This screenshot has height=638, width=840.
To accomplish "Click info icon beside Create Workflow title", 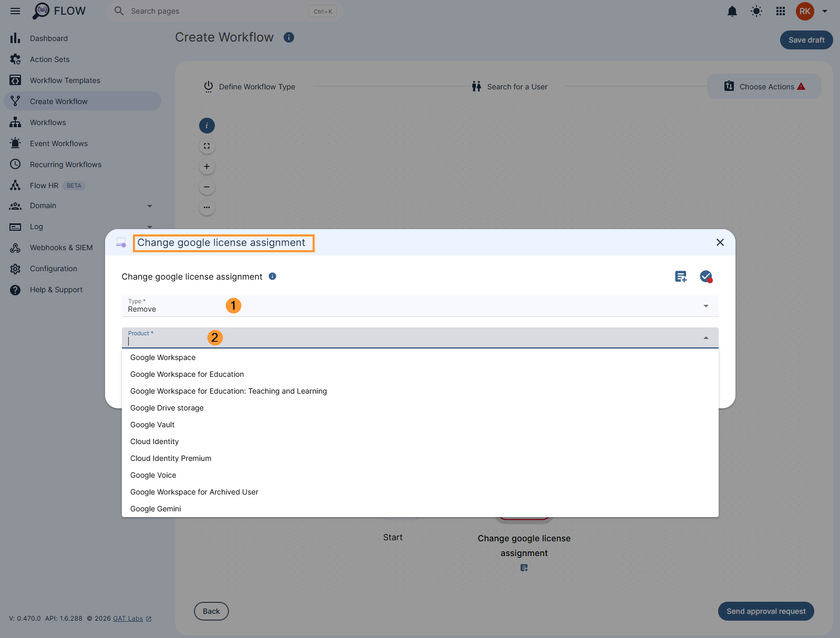I will [x=289, y=37].
